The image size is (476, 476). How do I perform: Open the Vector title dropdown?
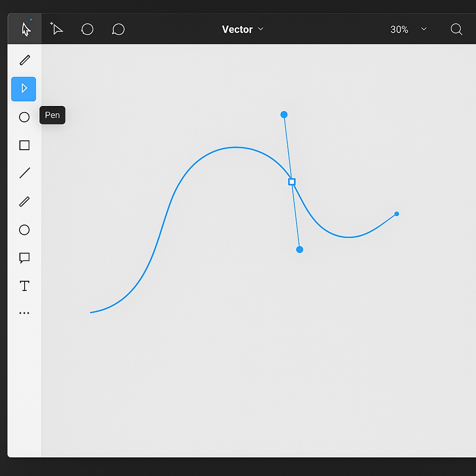pos(243,29)
